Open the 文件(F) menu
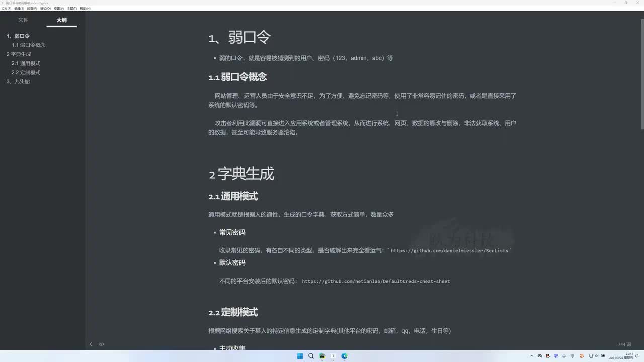The height and width of the screenshot is (362, 644). tap(6, 9)
